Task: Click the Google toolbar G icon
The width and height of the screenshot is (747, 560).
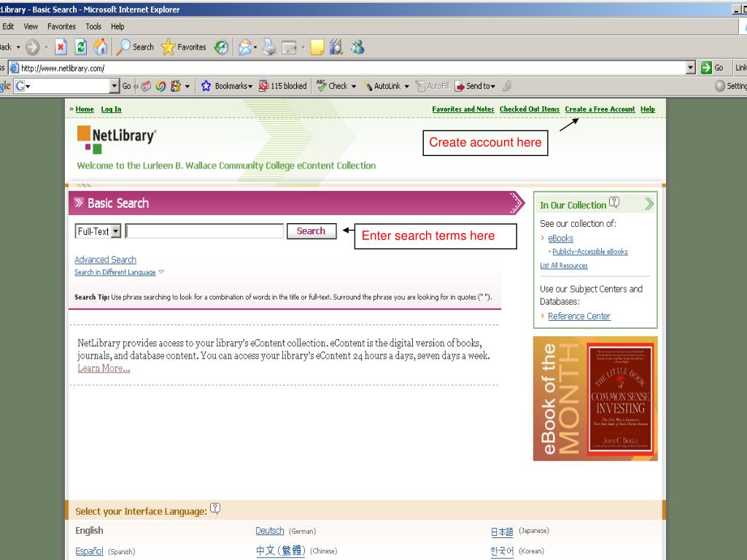Action: click(20, 86)
